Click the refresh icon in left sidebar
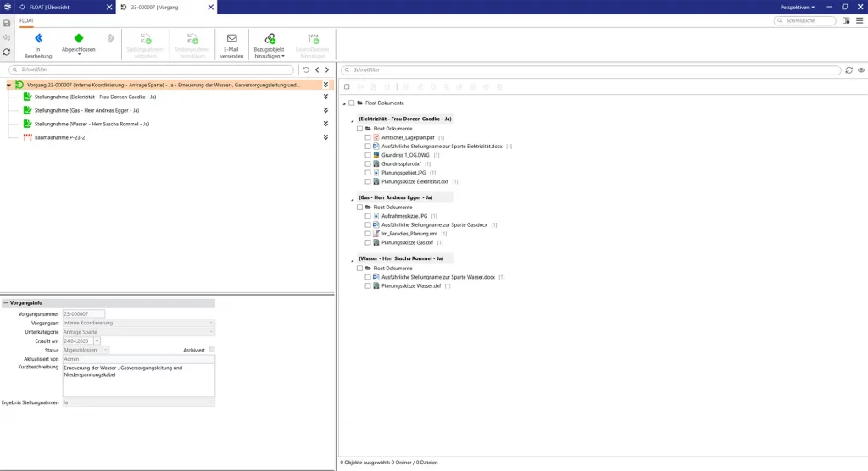Image resolution: width=868 pixels, height=471 pixels. coord(7,52)
